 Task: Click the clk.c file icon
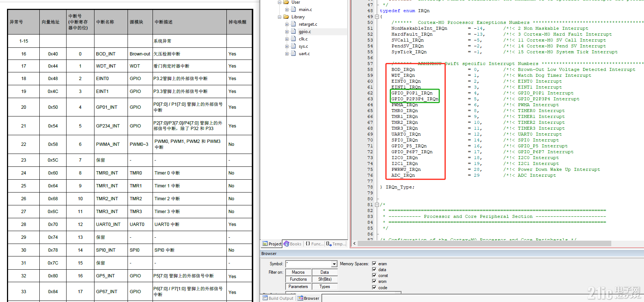pos(294,39)
